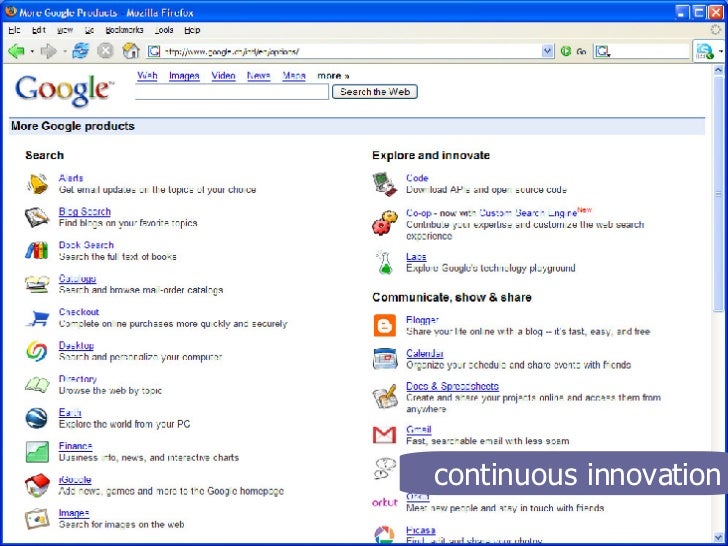Open the Go menu
Screen dimensions: 728x546
(x=89, y=30)
